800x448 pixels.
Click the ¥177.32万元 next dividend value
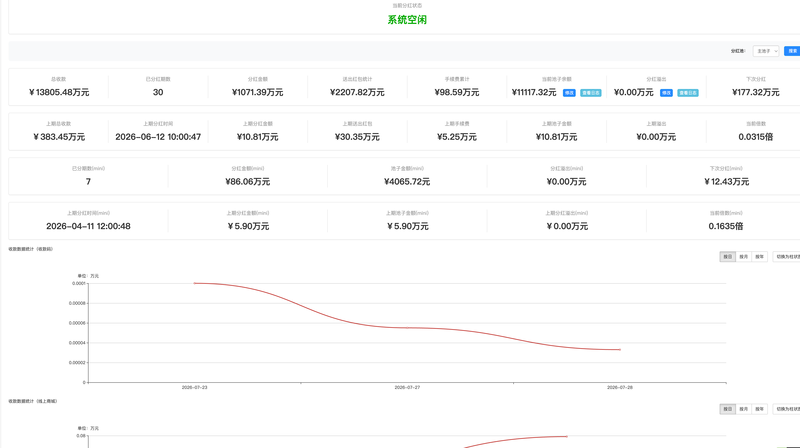click(x=756, y=92)
